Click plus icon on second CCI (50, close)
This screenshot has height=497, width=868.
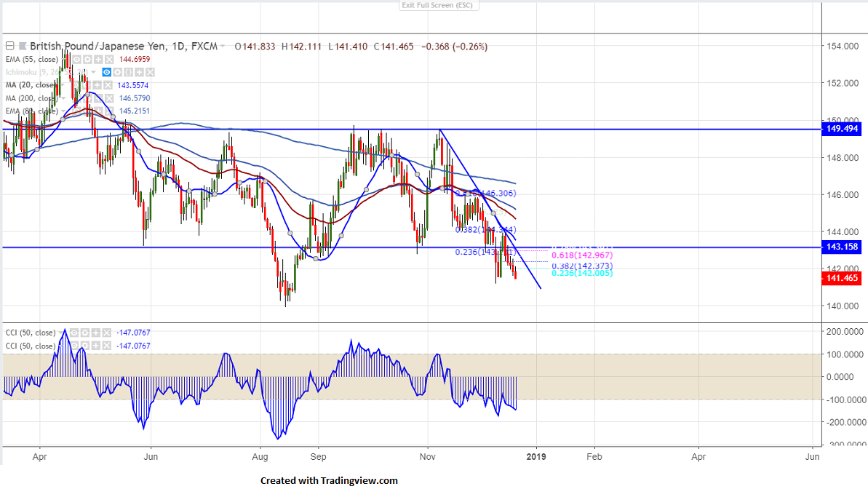[96, 346]
